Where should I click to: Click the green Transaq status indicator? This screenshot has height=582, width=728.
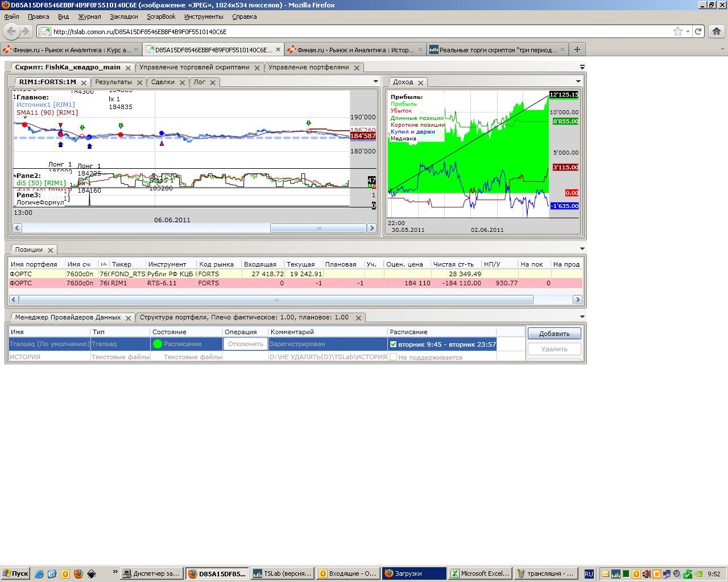coord(158,344)
